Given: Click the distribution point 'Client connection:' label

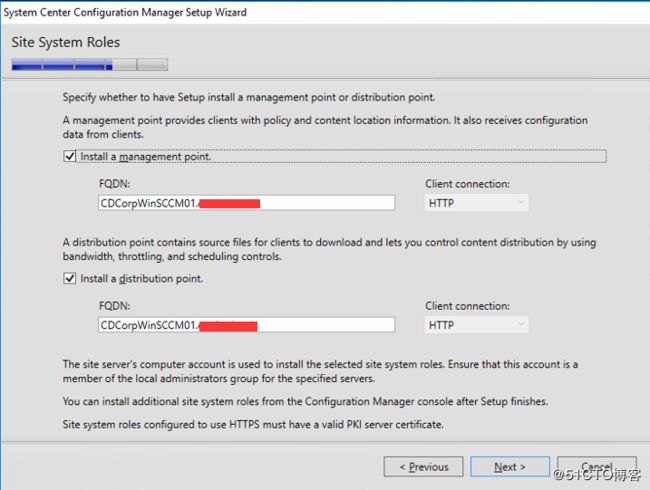Looking at the screenshot, I should pos(468,306).
